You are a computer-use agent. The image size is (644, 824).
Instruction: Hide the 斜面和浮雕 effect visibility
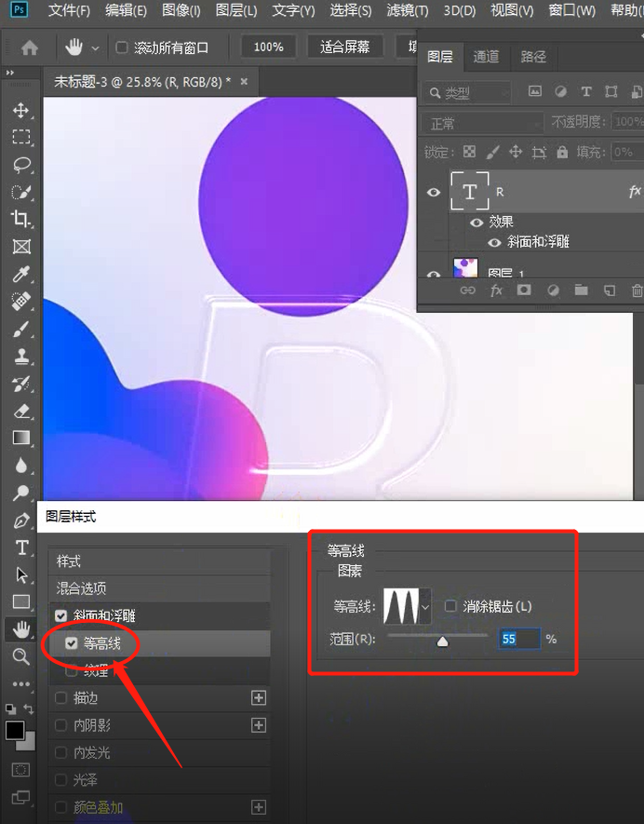(x=494, y=242)
